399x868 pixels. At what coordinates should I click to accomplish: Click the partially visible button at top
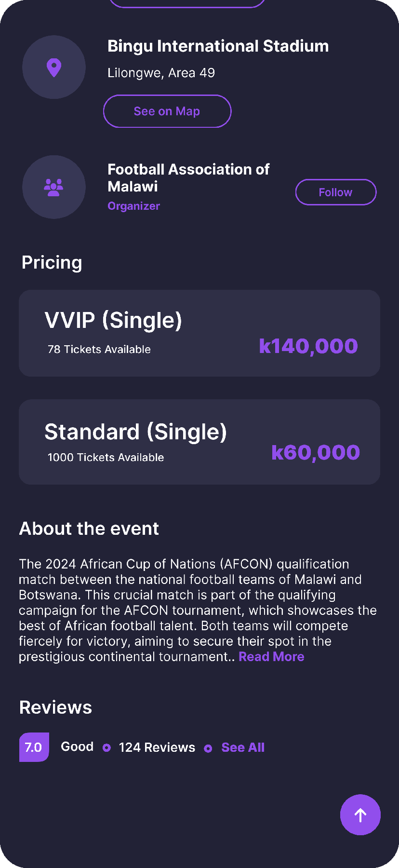187,4
